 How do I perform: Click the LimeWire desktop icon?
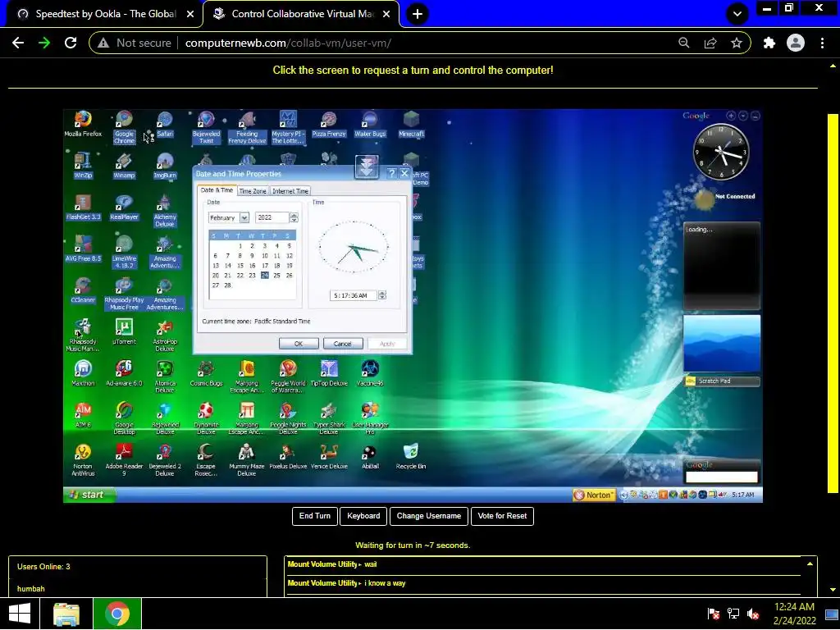[x=124, y=252]
